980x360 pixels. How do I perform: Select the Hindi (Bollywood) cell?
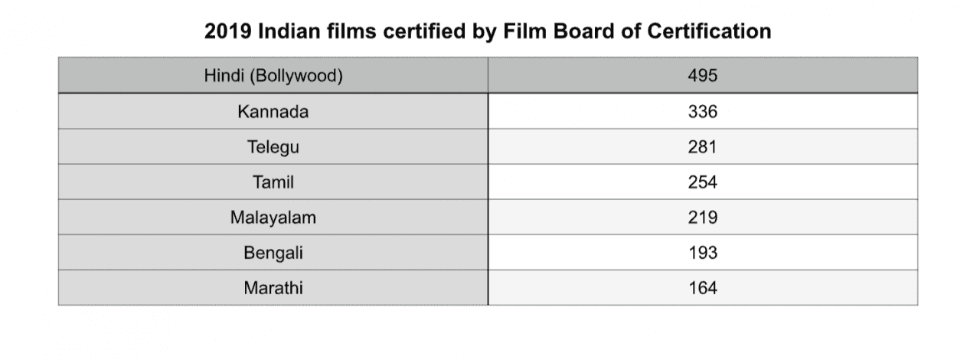(273, 76)
